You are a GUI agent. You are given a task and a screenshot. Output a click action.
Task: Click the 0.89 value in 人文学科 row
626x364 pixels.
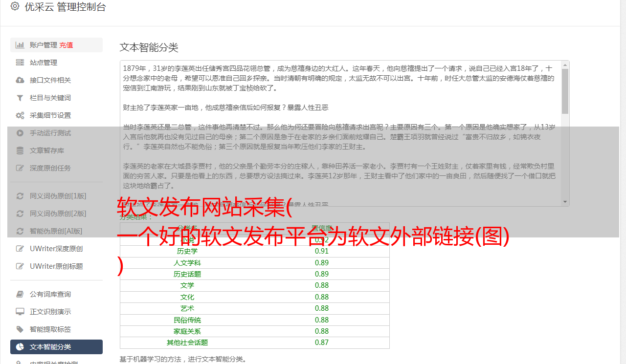click(x=322, y=263)
